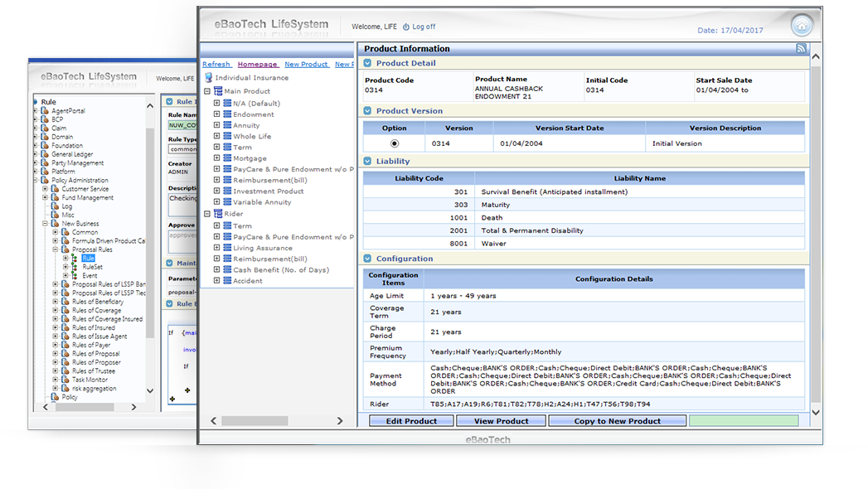Viewport: 868px width, 489px height.
Task: Click the Rider table icon in product tree
Action: pyautogui.click(x=218, y=214)
